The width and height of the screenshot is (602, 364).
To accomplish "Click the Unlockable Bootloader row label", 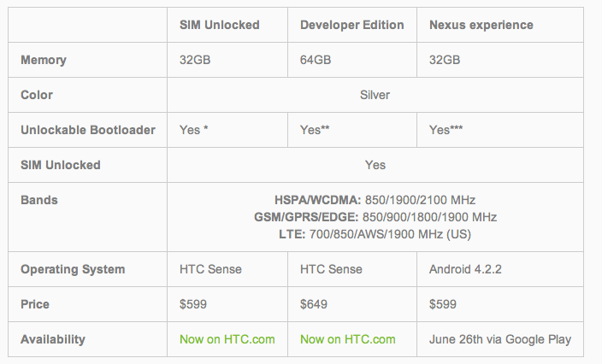I will (x=88, y=130).
